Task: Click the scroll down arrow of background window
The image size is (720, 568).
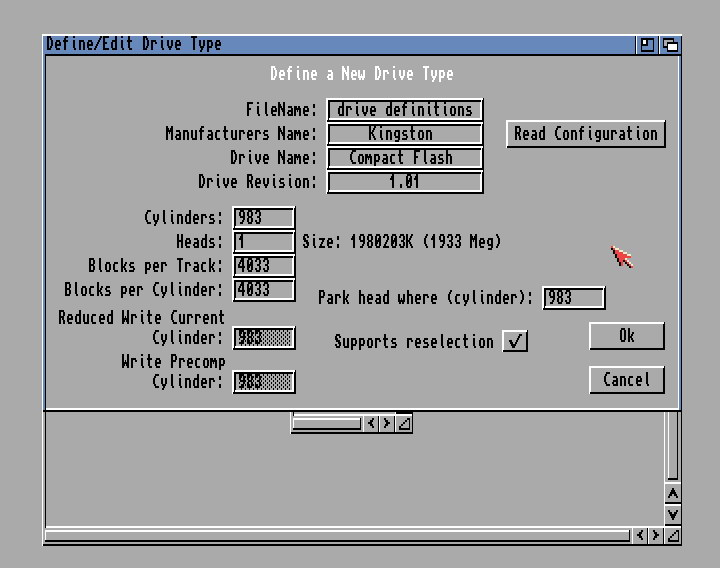Action: [x=673, y=514]
